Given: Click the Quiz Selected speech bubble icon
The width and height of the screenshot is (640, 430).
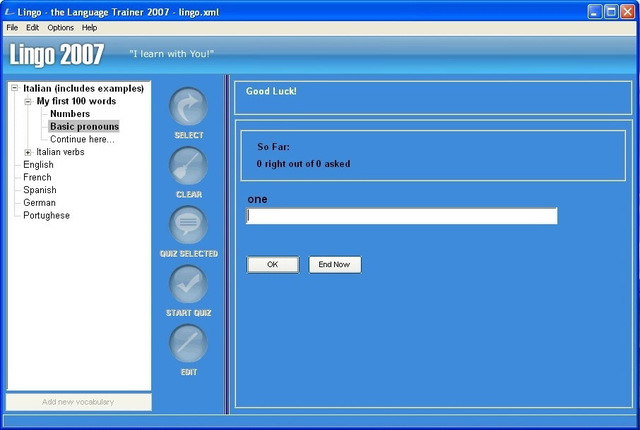Looking at the screenshot, I should click(188, 225).
